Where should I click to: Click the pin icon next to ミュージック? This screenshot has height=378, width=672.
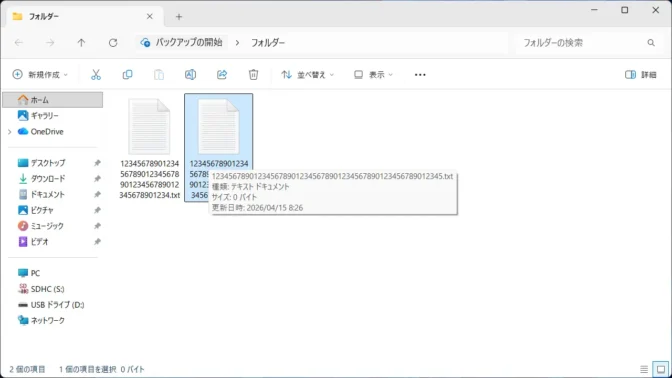click(97, 226)
